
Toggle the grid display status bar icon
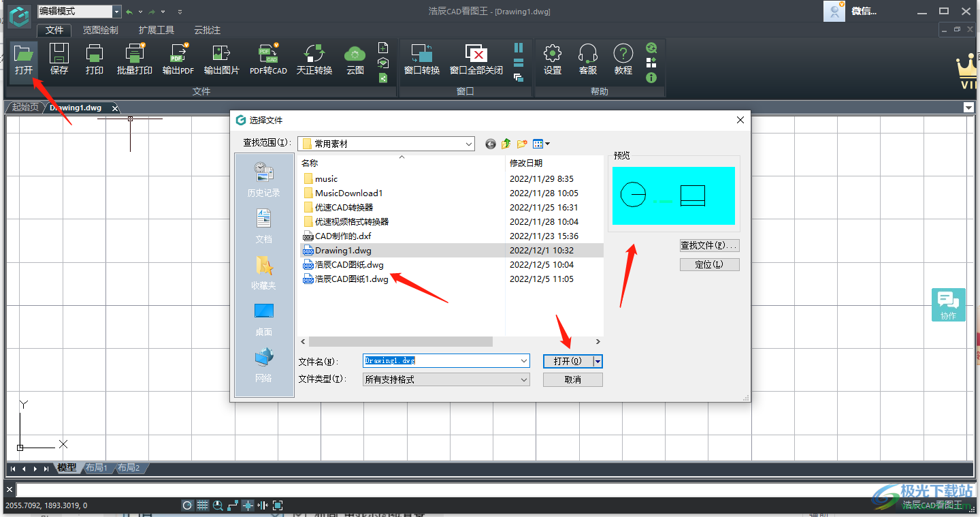203,505
